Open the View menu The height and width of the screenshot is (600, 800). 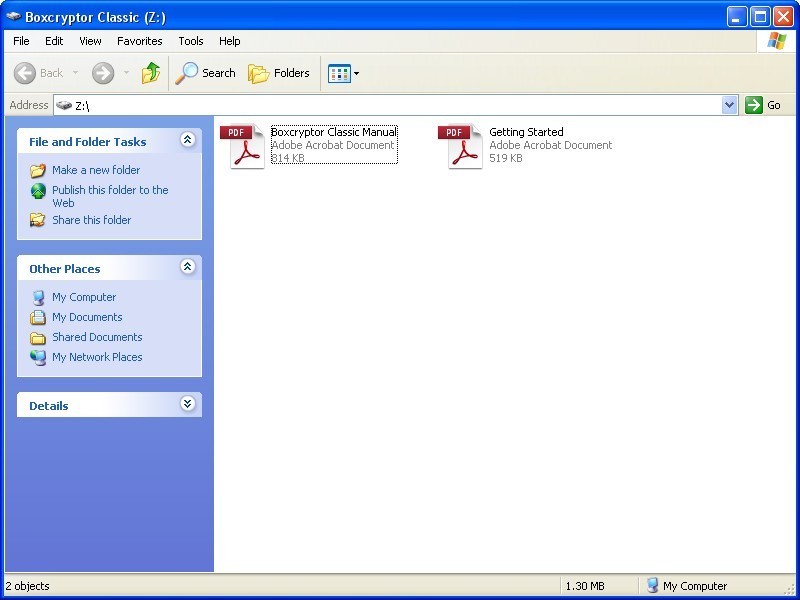pos(90,41)
